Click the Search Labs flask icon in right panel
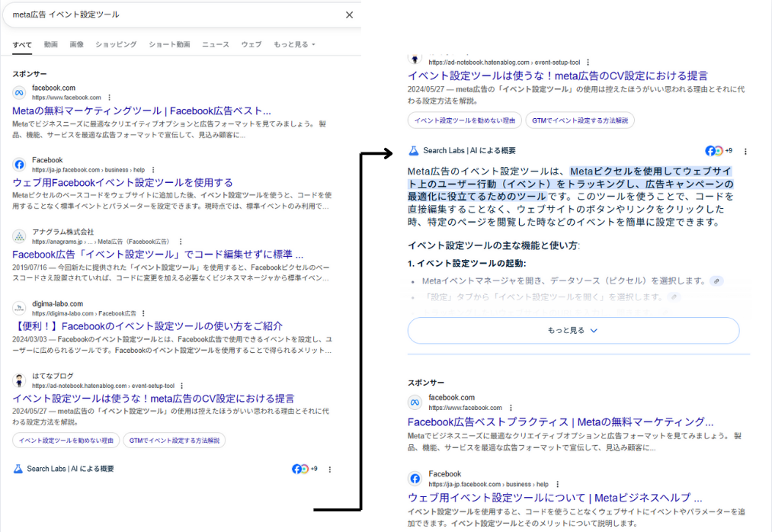This screenshot has height=532, width=772. pos(414,151)
